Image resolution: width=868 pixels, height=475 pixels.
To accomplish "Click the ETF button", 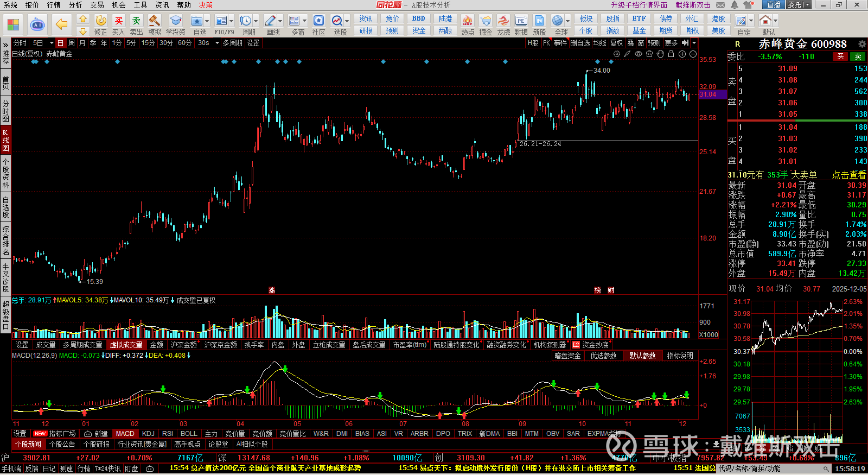I will (x=639, y=18).
